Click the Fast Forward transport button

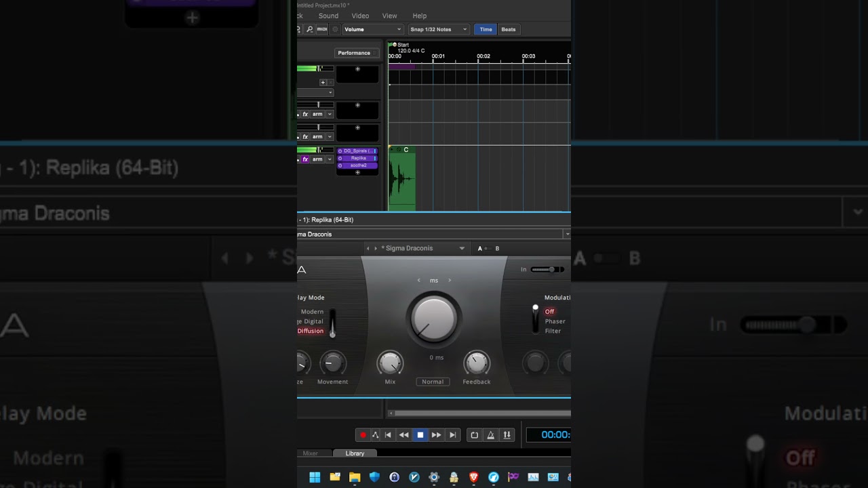pyautogui.click(x=437, y=435)
